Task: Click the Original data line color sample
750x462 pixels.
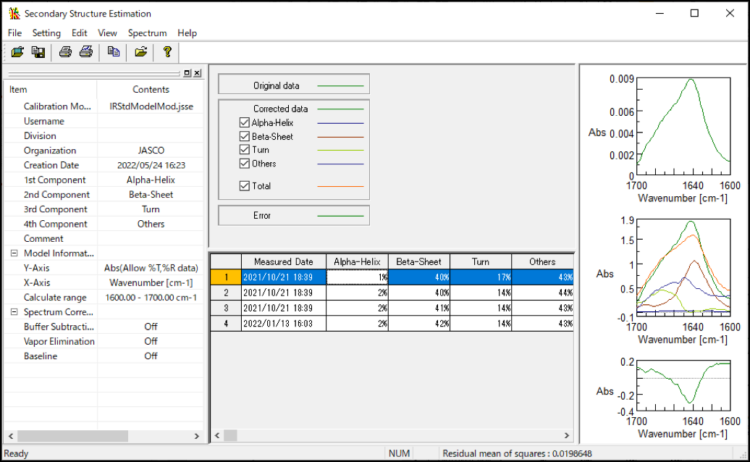Action: (340, 86)
